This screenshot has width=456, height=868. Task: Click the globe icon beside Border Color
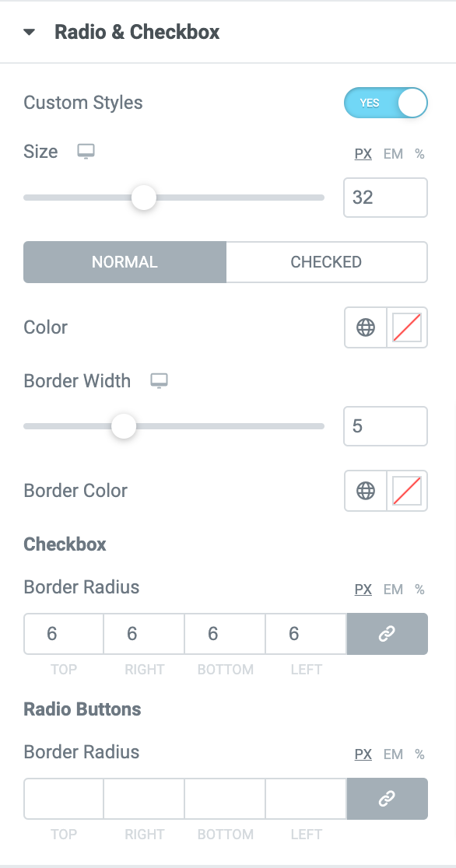pyautogui.click(x=365, y=491)
